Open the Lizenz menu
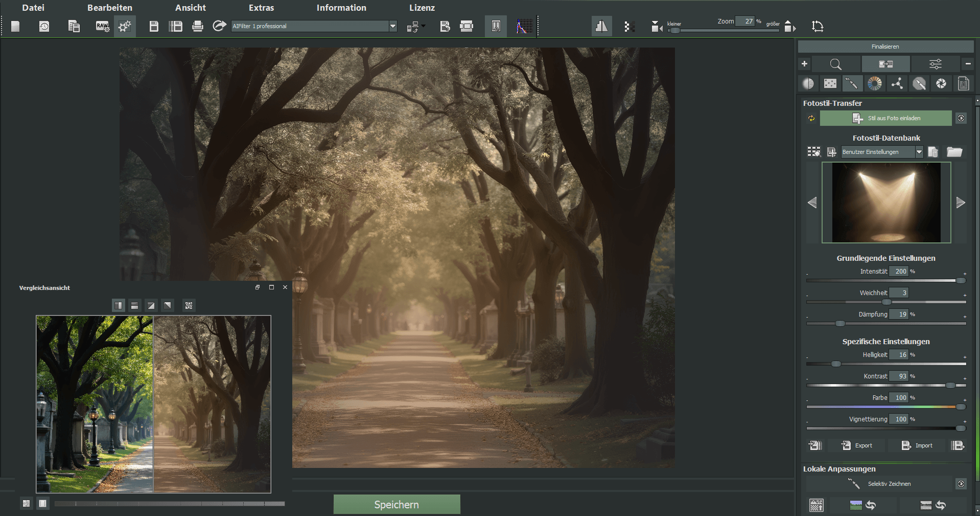Image resolution: width=980 pixels, height=516 pixels. [x=422, y=8]
